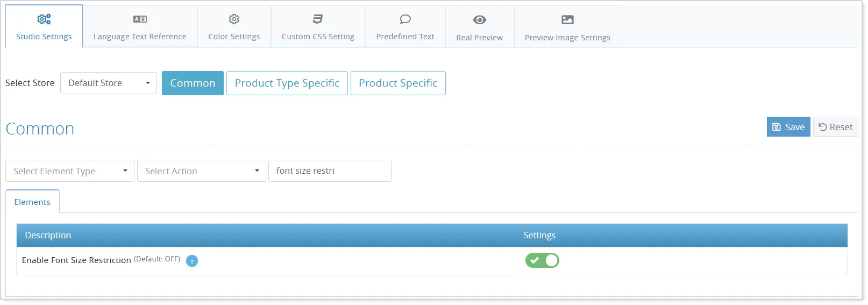
Task: Click the 'Select Store' label
Action: click(30, 83)
